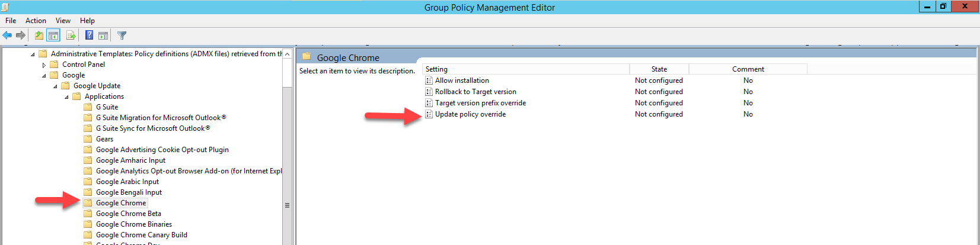Click Google Chrome header folder icon in details pane
980x245 pixels.
(x=307, y=57)
